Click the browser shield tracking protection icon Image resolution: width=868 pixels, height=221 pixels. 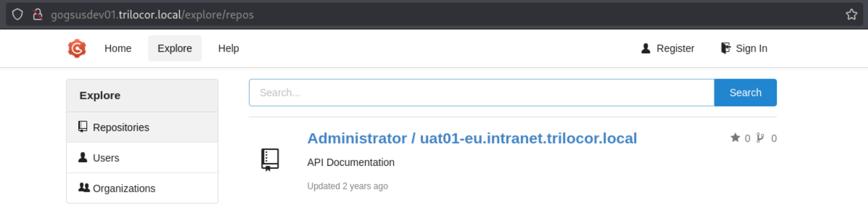[17, 15]
